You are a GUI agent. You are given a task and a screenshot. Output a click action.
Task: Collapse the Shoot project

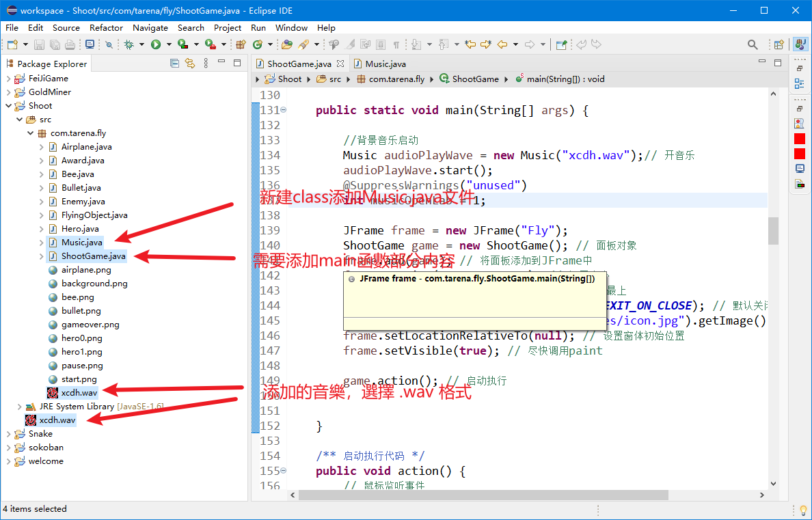(8, 106)
